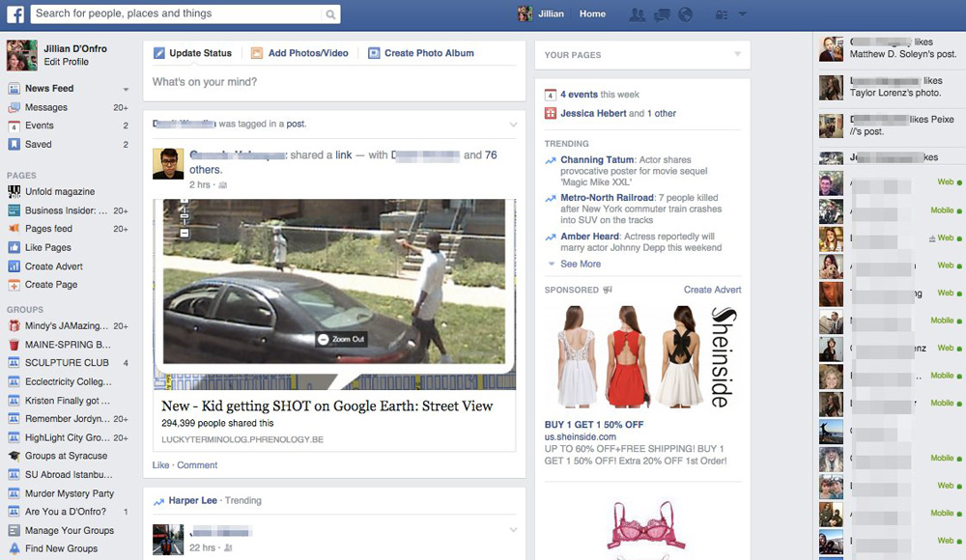Open the messages icon in top bar
Viewport: 966px width, 560px height.
662,14
